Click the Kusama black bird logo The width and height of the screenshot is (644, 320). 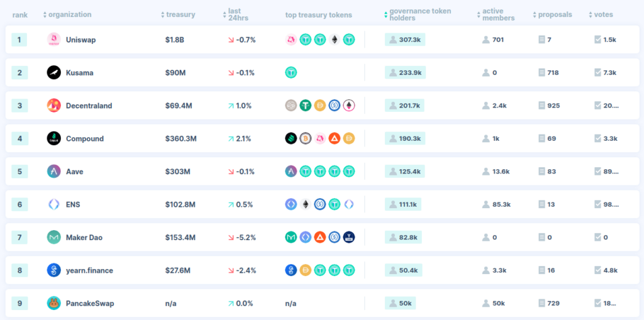[54, 73]
